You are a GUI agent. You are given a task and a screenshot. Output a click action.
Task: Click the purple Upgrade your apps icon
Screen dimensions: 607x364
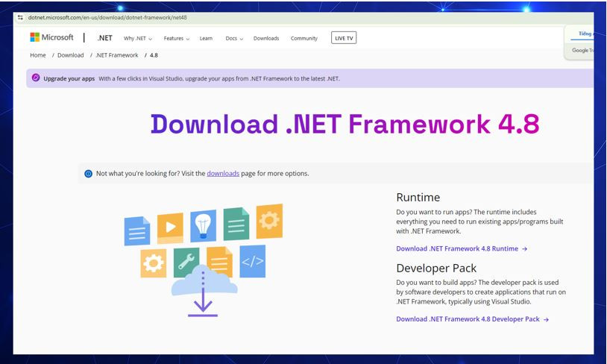click(36, 78)
